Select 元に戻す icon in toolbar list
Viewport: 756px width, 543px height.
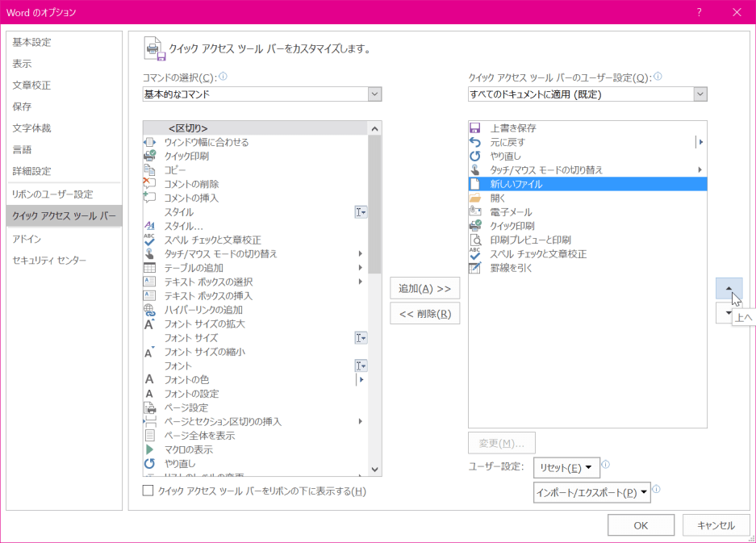click(x=475, y=142)
